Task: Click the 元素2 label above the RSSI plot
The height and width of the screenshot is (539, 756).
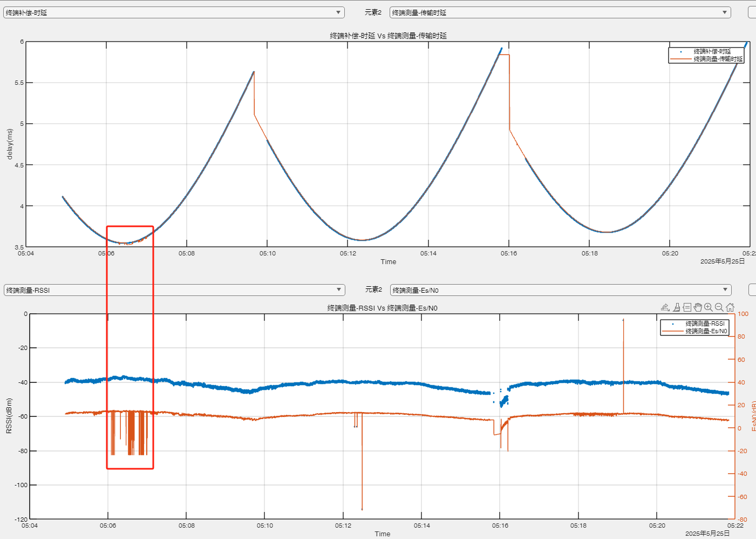Action: click(x=373, y=289)
